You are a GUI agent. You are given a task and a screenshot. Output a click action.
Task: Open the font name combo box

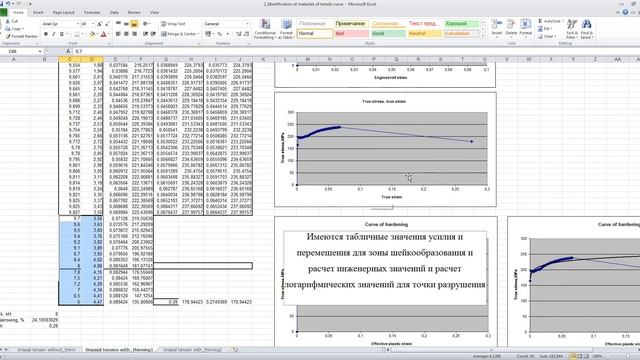tap(60, 24)
